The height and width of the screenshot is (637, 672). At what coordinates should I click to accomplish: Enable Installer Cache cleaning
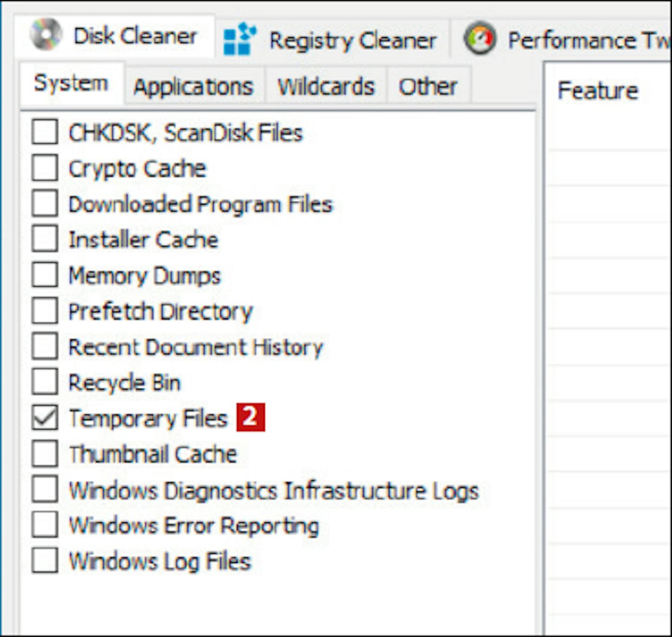point(45,239)
